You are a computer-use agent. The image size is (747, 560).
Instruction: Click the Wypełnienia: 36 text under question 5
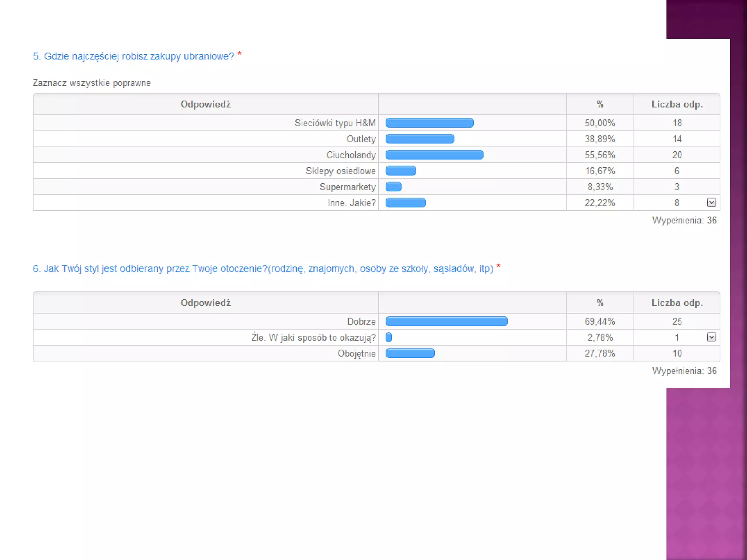[684, 220]
